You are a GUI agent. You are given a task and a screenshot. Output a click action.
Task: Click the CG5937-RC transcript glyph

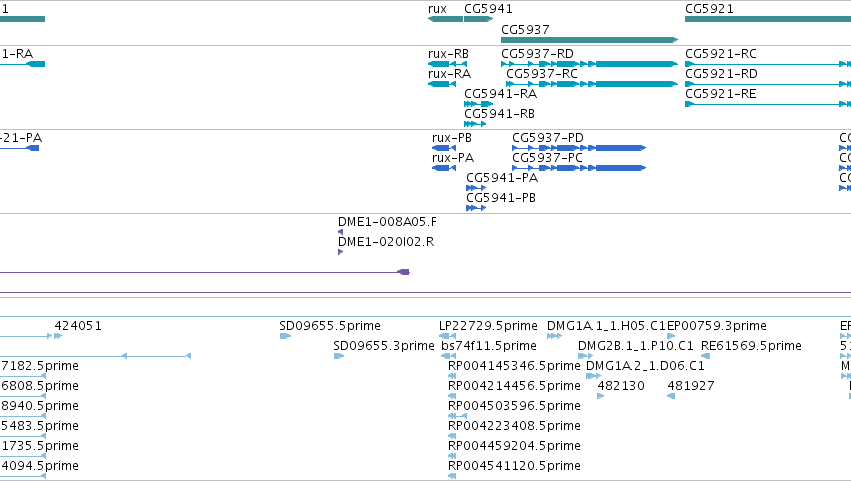pyautogui.click(x=592, y=84)
